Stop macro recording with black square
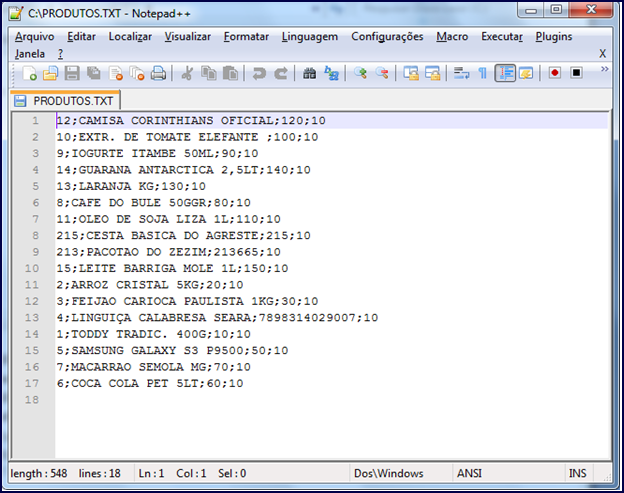The height and width of the screenshot is (493, 624). tap(576, 73)
